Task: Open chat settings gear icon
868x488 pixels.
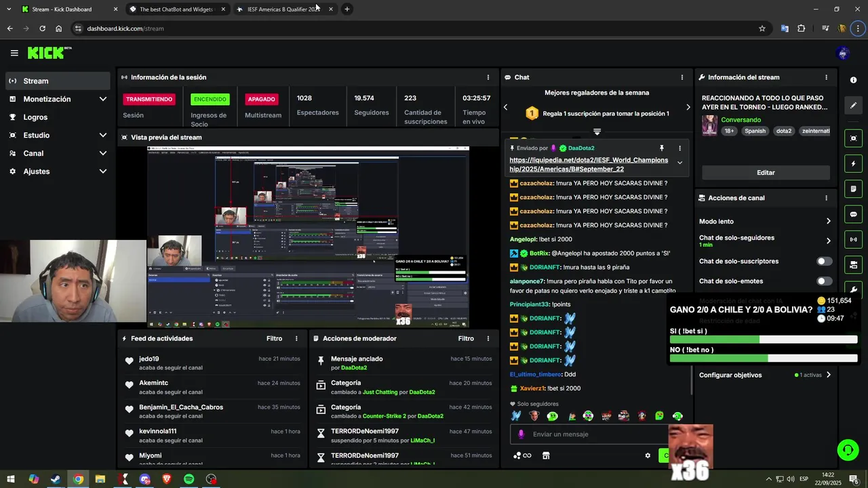Action: [x=648, y=455]
